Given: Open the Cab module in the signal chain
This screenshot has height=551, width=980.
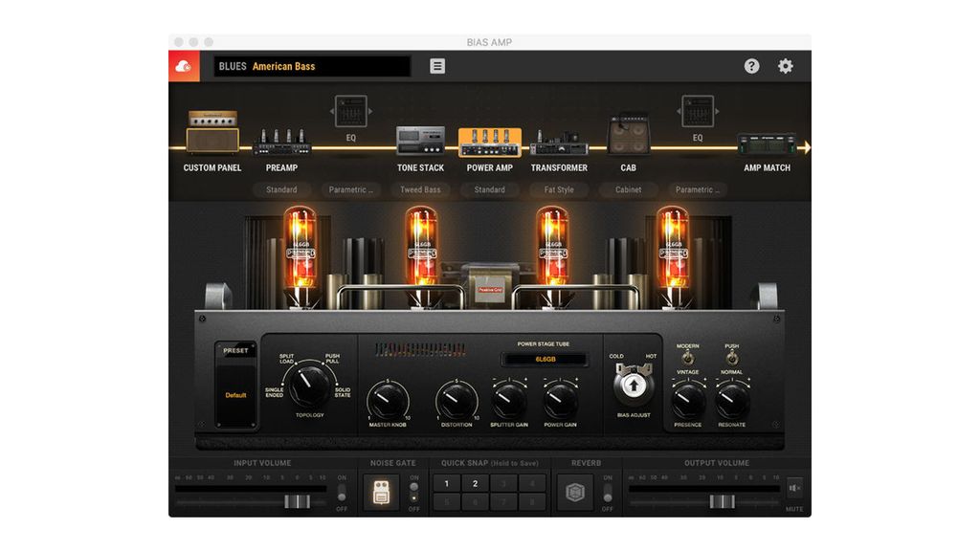Looking at the screenshot, I should click(628, 134).
